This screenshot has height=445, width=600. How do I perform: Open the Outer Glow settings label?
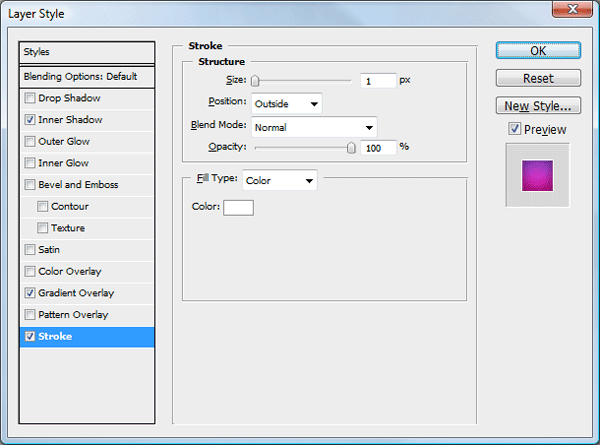coord(64,142)
